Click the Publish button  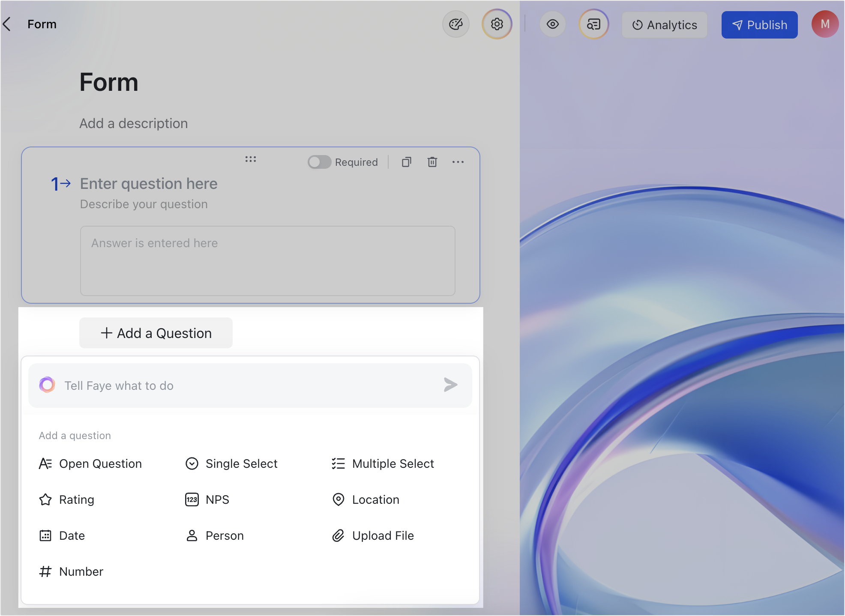tap(759, 25)
